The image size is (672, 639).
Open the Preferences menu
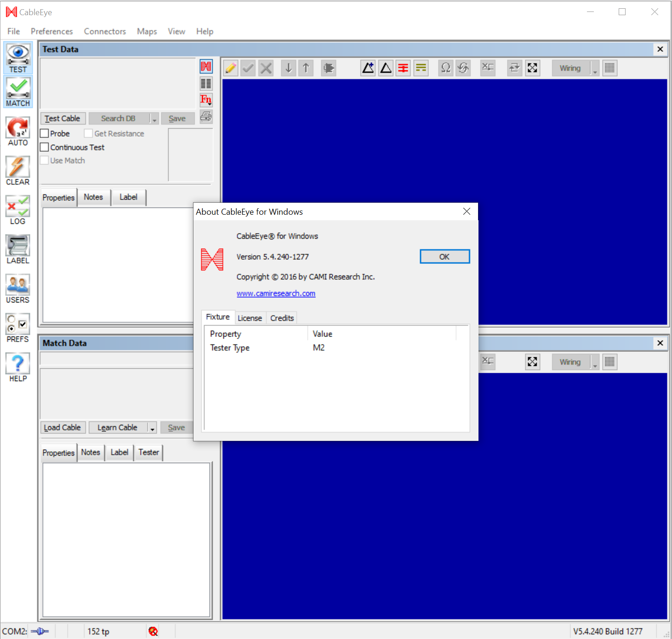pyautogui.click(x=52, y=31)
